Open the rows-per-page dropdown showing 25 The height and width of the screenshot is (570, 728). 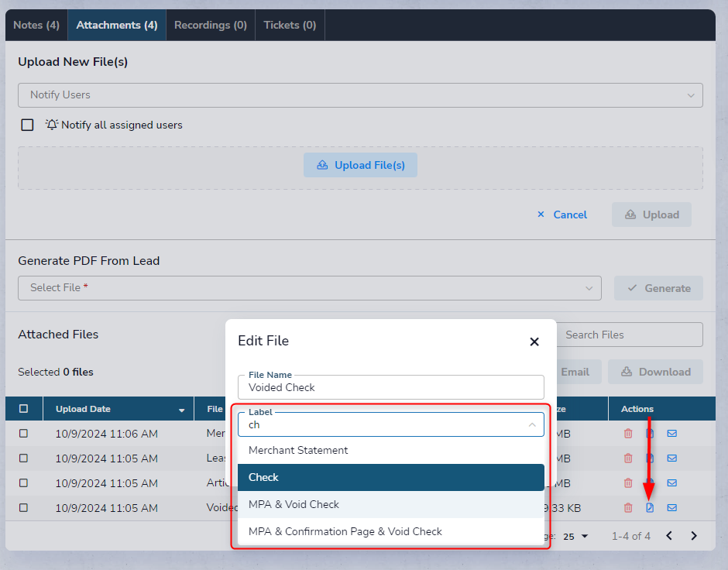[575, 537]
